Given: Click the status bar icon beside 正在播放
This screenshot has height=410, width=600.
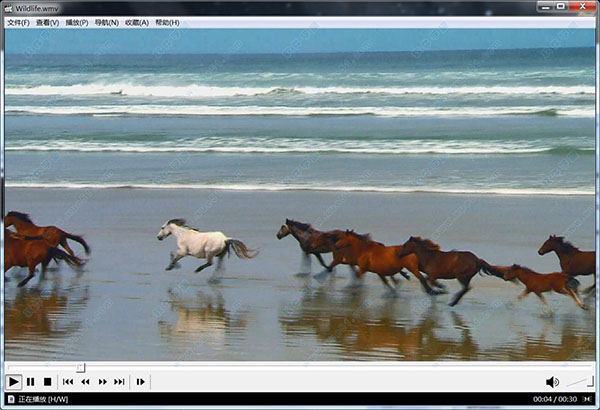Looking at the screenshot, I should [9, 400].
